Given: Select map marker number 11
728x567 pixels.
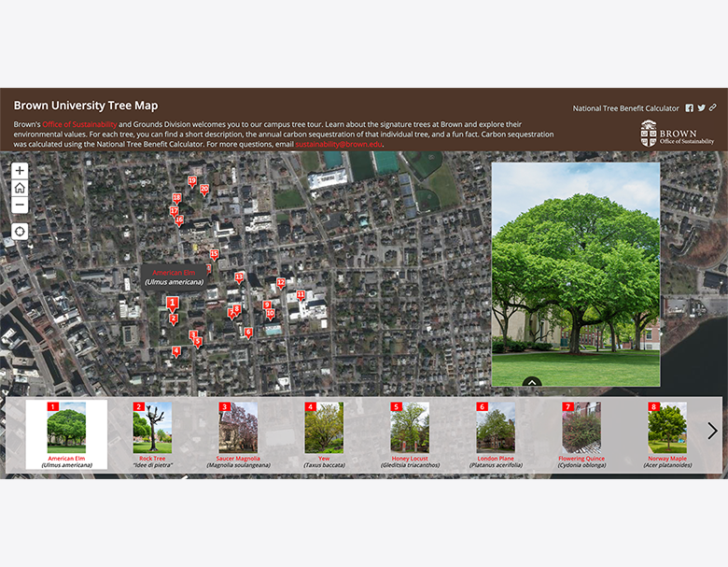Looking at the screenshot, I should coord(301,295).
